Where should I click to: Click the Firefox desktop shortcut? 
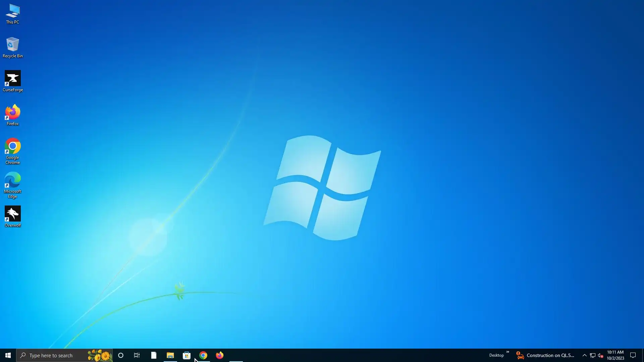point(12,115)
